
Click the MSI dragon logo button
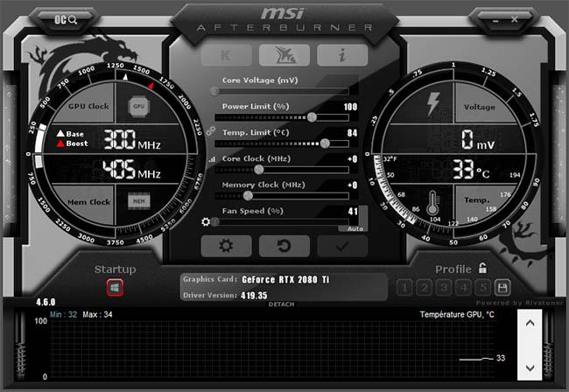(284, 55)
